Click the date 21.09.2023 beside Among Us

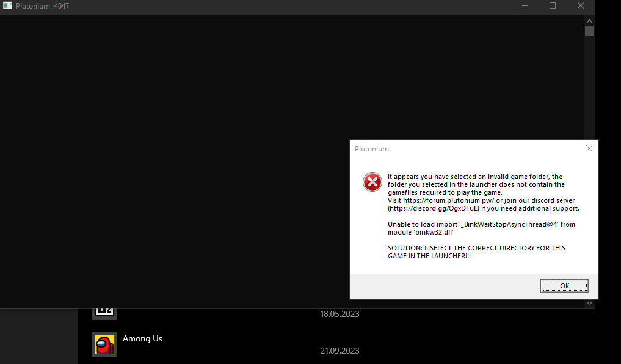coord(340,351)
